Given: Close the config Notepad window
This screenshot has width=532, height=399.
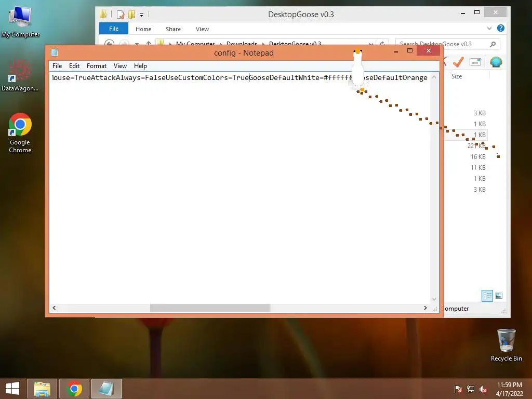Looking at the screenshot, I should point(429,51).
